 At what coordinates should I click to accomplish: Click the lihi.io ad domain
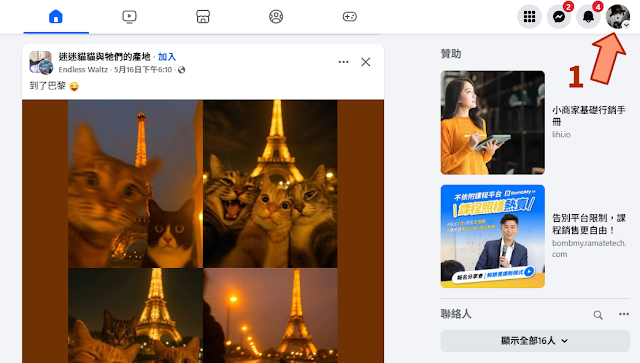coord(561,134)
